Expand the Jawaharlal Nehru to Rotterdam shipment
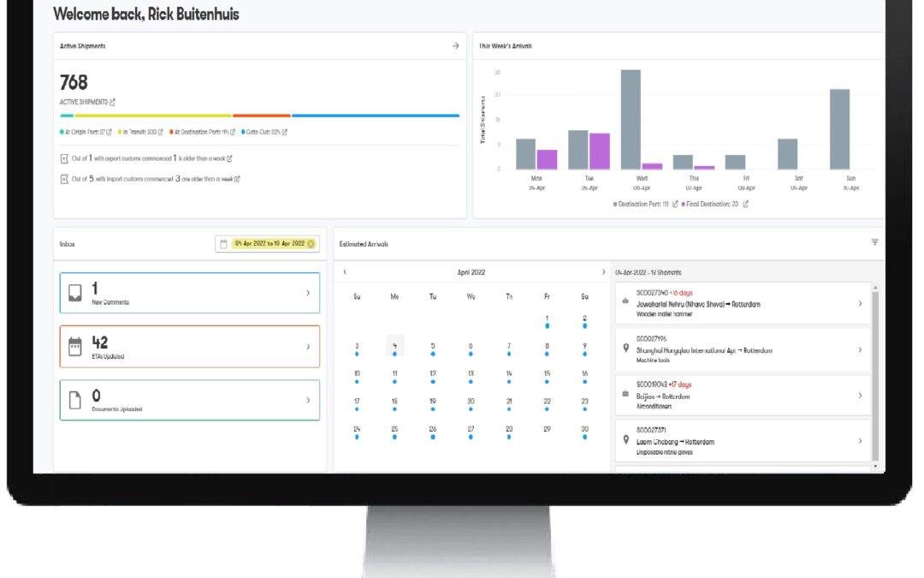924x578 pixels. [860, 304]
